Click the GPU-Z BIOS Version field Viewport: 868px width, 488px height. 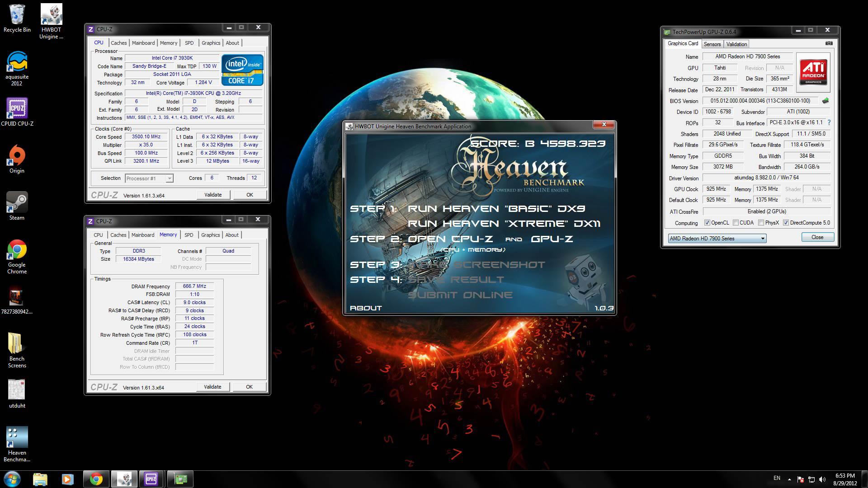[x=760, y=101]
